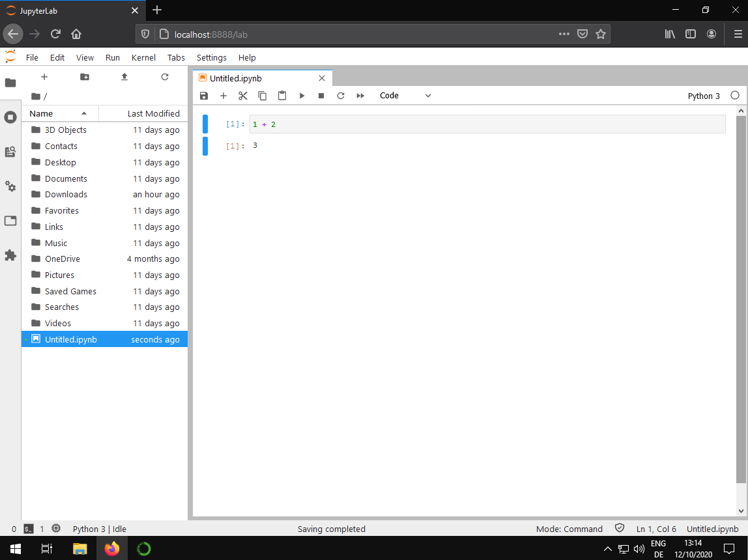This screenshot has width=748, height=560.
Task: Restart kernel and run all cells icon
Action: (x=360, y=96)
